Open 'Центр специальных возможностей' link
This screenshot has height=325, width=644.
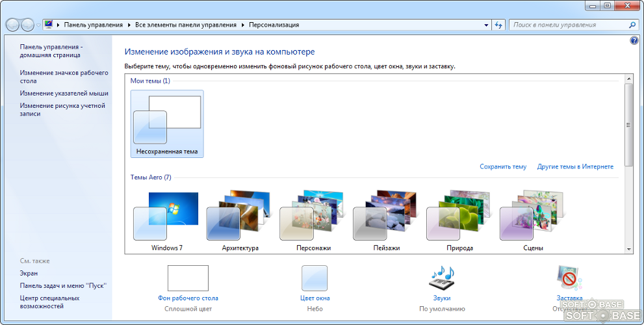(x=49, y=302)
